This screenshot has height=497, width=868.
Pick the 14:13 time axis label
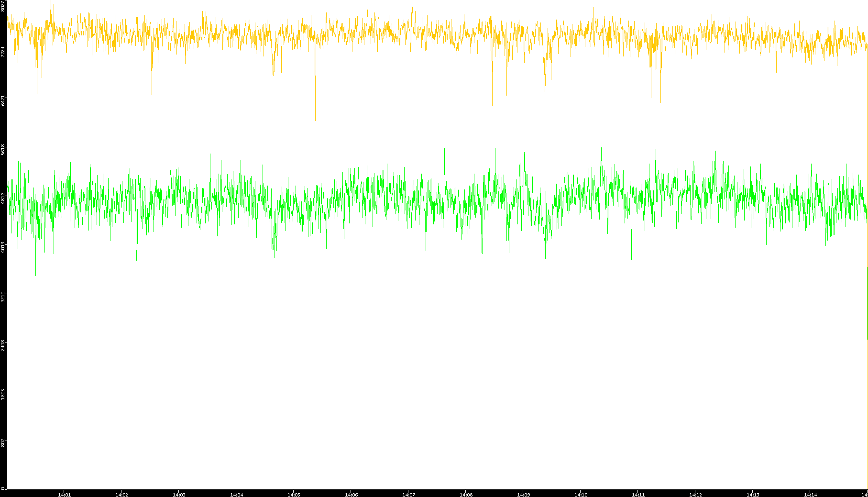[x=753, y=495]
